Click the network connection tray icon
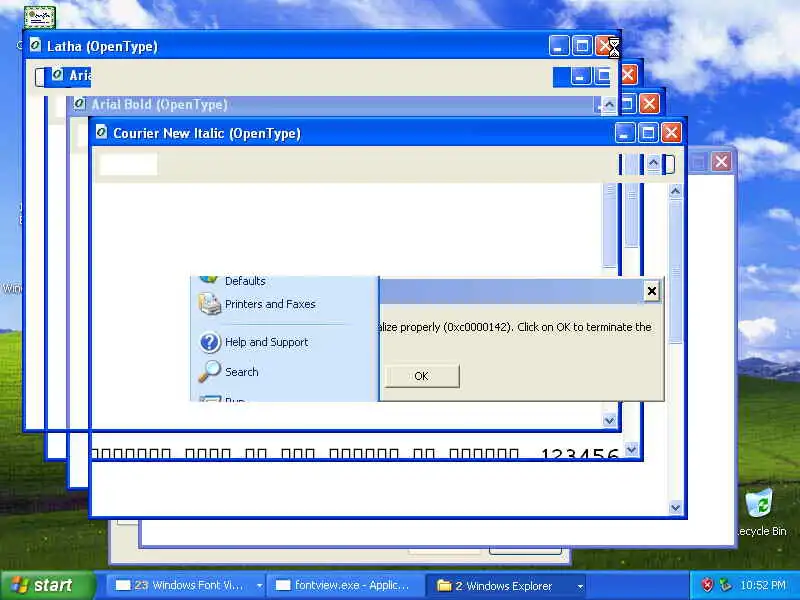The width and height of the screenshot is (800, 600). [724, 585]
